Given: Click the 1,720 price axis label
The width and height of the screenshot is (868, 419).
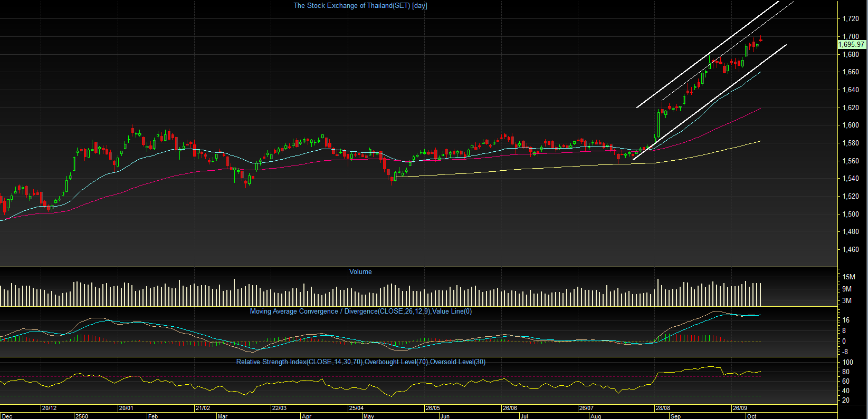Looking at the screenshot, I should pos(851,19).
